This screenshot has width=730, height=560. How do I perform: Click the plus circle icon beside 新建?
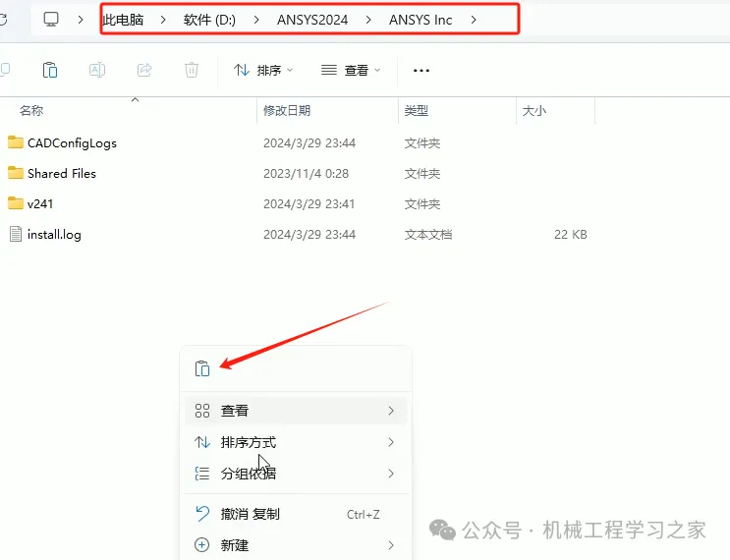[x=201, y=544]
